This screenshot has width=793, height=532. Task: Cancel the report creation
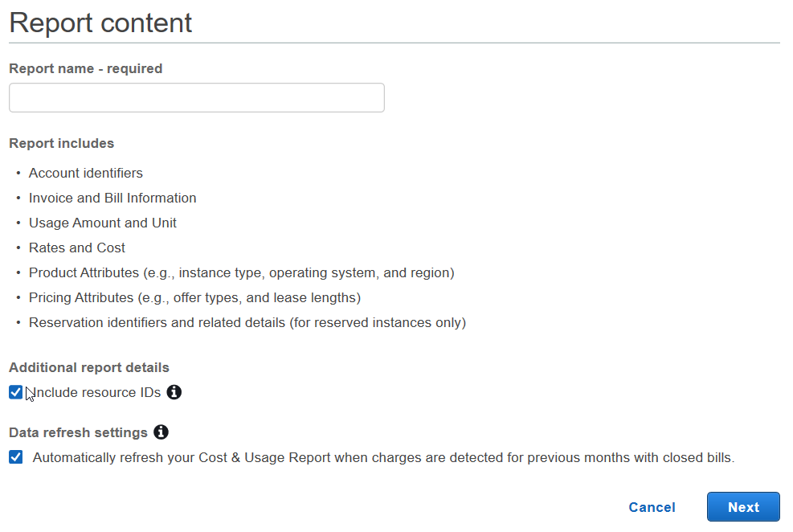tap(652, 507)
